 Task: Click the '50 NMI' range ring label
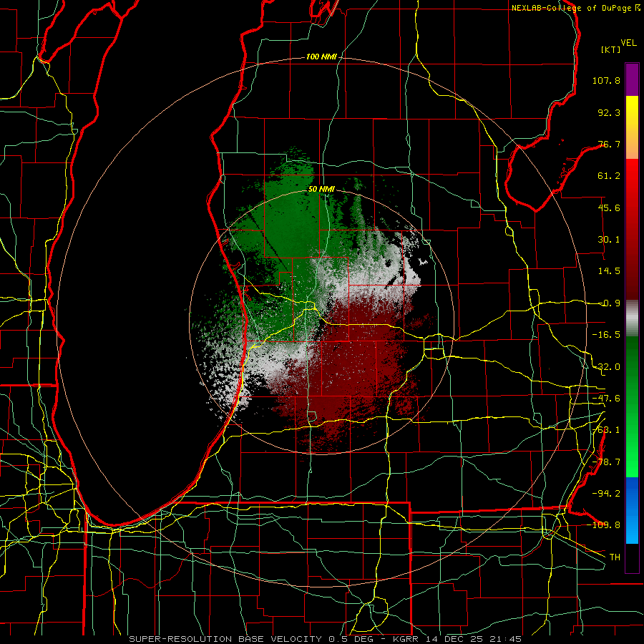[321, 190]
